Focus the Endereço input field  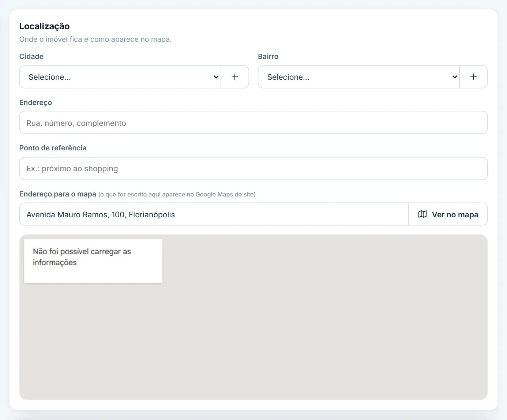(x=253, y=123)
